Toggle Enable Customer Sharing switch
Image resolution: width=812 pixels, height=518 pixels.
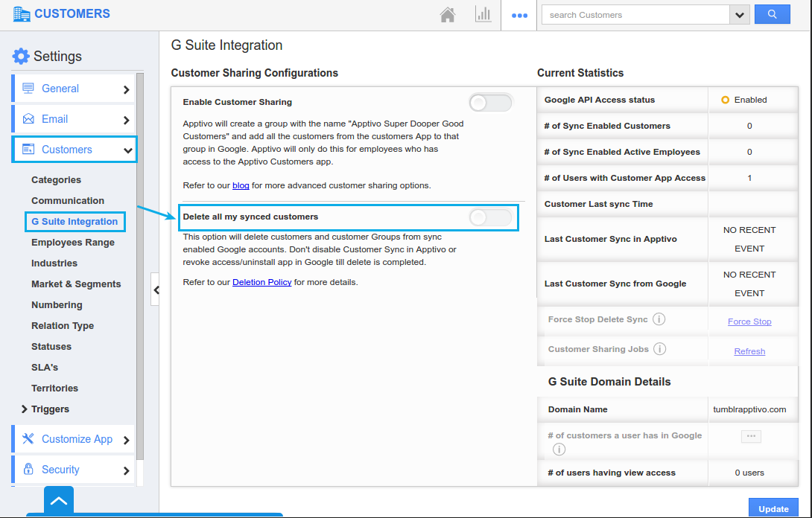(x=490, y=103)
